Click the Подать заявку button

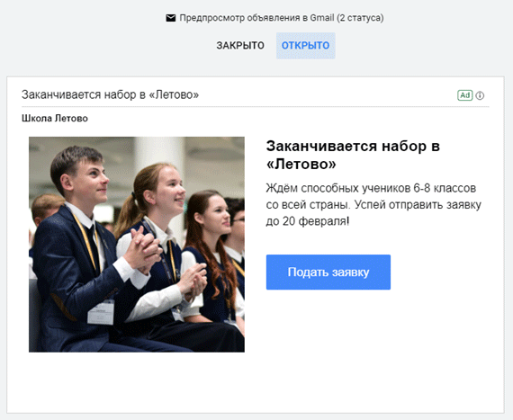(328, 272)
